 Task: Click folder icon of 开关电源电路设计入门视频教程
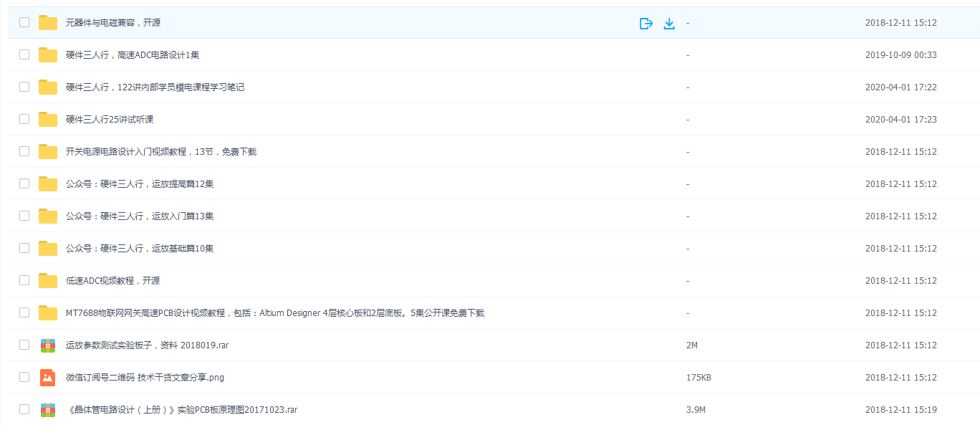pos(48,151)
